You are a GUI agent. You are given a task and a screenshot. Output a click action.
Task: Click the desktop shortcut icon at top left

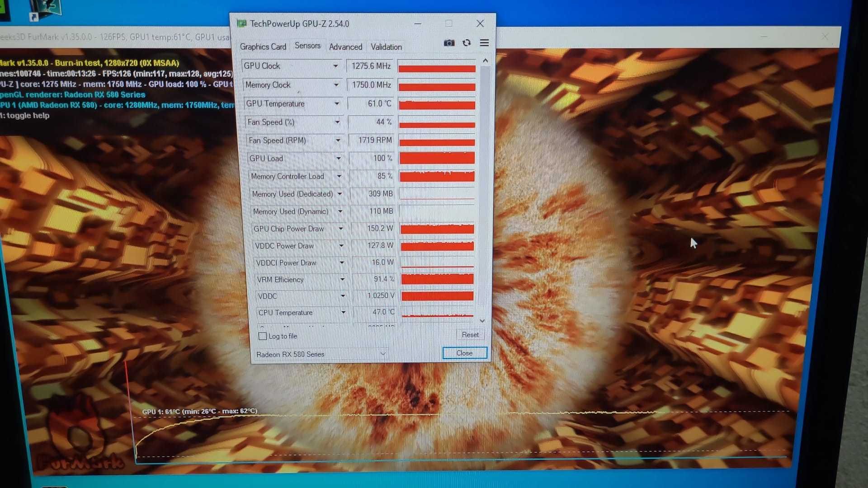(x=45, y=10)
